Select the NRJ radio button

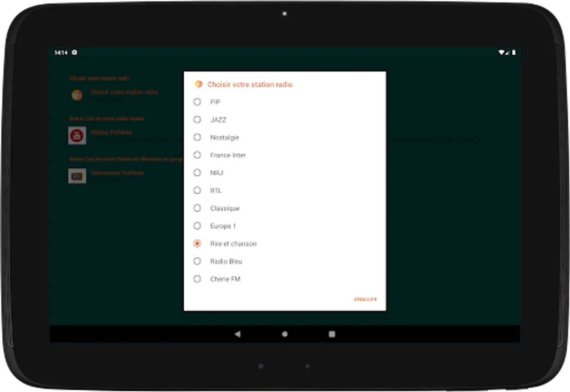[x=197, y=173]
